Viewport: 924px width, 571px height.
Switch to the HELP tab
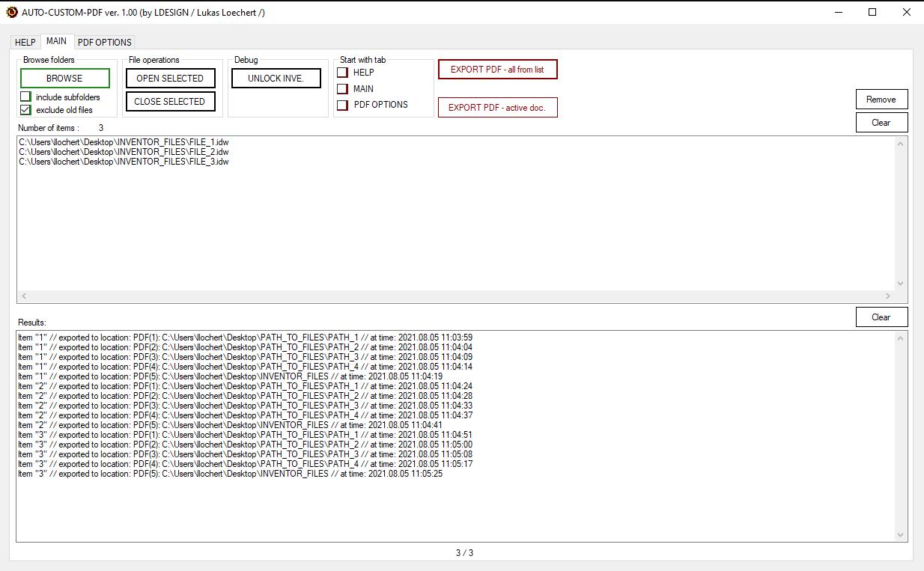click(25, 42)
